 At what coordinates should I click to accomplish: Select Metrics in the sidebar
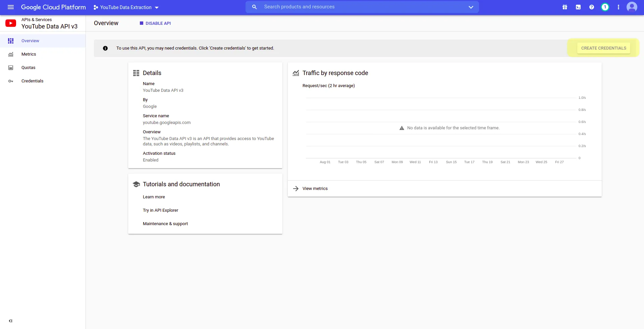[43, 54]
